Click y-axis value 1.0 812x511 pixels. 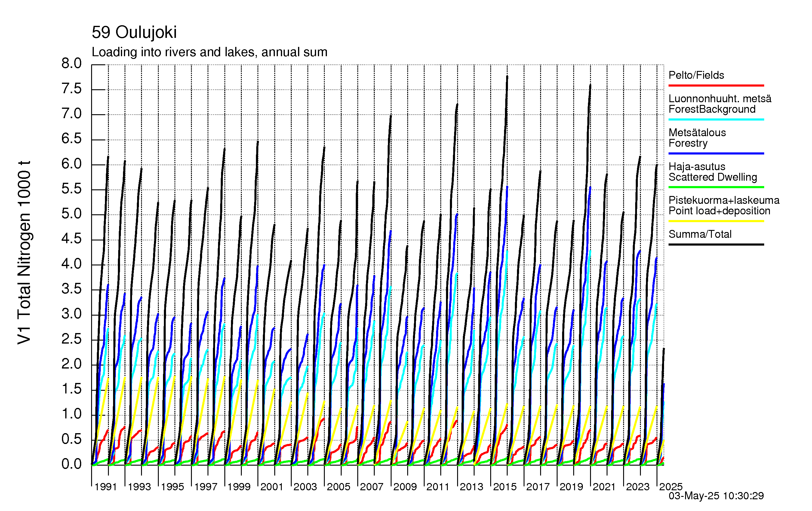(x=72, y=414)
